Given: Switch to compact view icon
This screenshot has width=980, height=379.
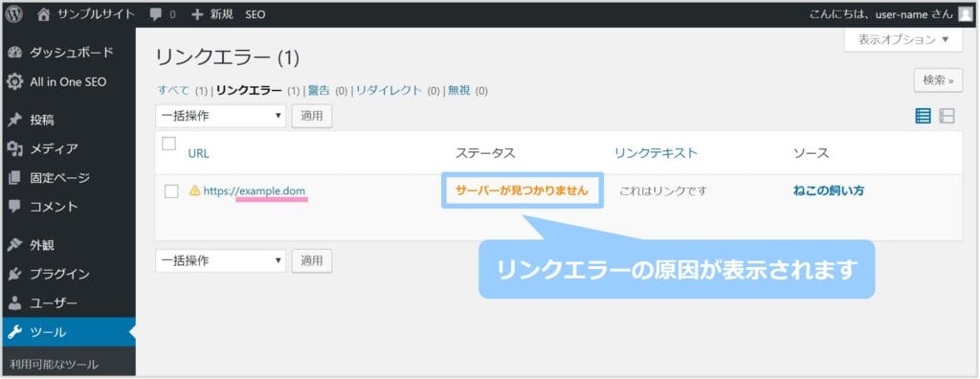Looking at the screenshot, I should coord(947,116).
